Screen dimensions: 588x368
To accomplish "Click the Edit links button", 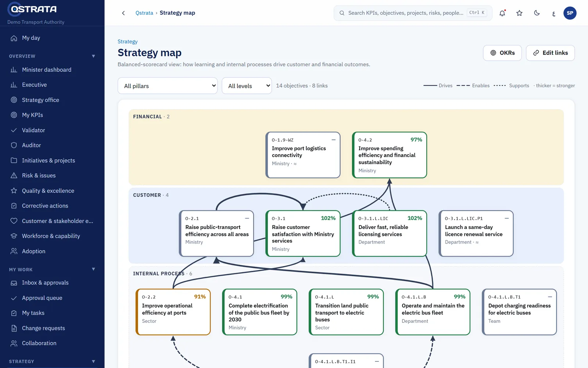I will coord(550,53).
